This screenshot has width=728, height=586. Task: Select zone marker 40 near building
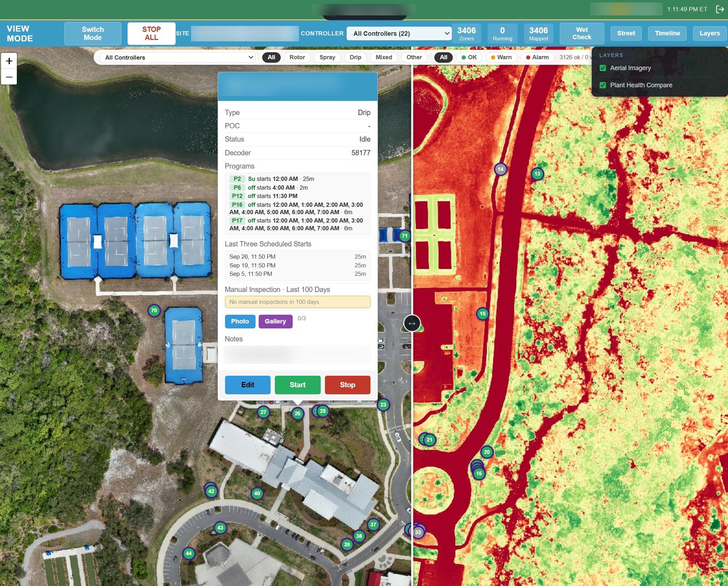[257, 493]
